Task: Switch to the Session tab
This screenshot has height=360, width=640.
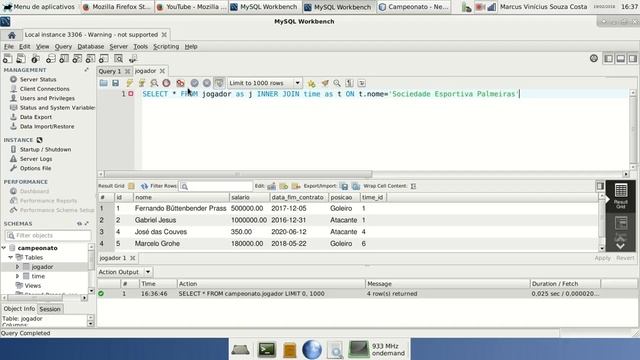Action: pyautogui.click(x=50, y=309)
